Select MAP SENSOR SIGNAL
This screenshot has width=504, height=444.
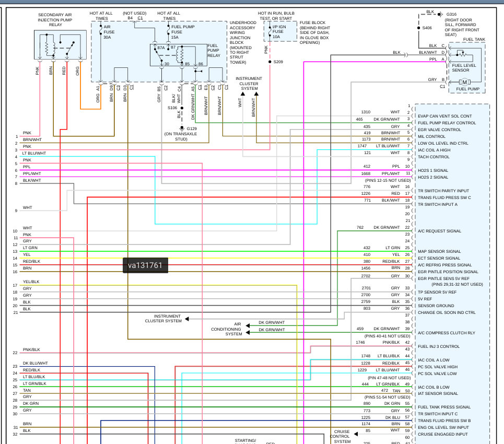coord(439,251)
